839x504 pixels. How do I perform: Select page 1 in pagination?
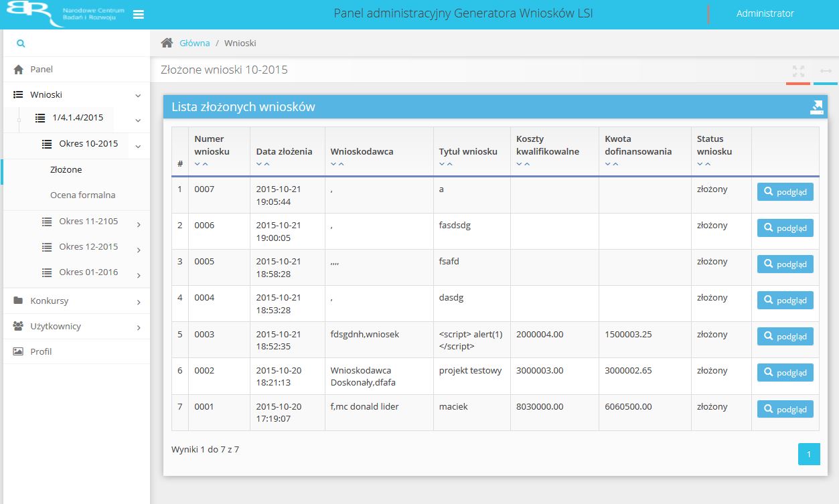[809, 454]
